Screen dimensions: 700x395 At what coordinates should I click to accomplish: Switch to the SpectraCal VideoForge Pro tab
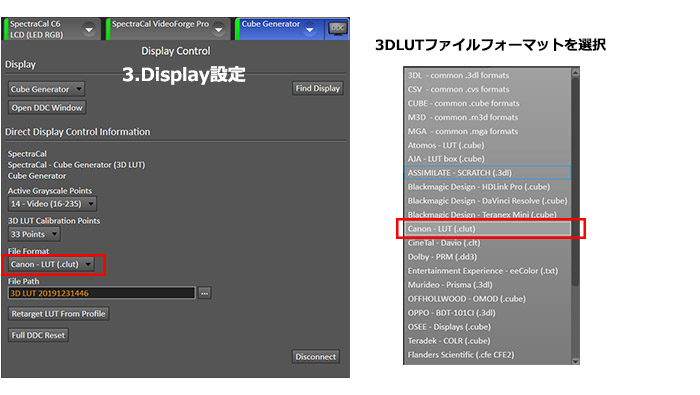tap(168, 29)
